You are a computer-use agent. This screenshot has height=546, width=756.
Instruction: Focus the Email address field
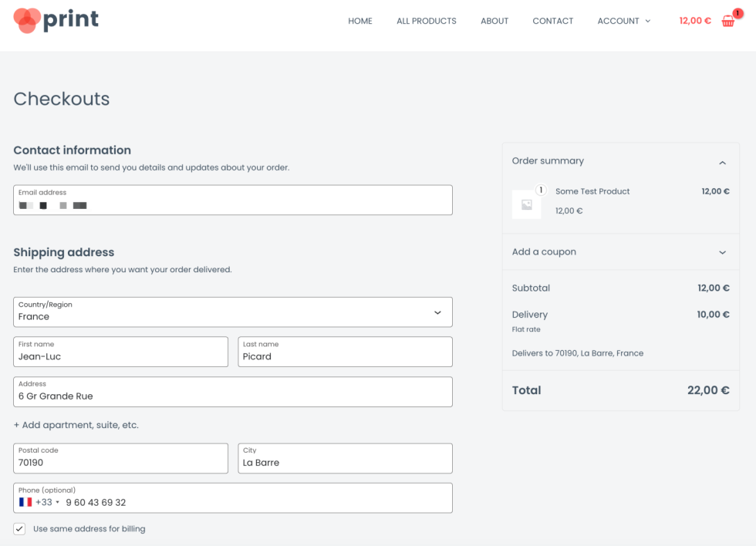(233, 200)
